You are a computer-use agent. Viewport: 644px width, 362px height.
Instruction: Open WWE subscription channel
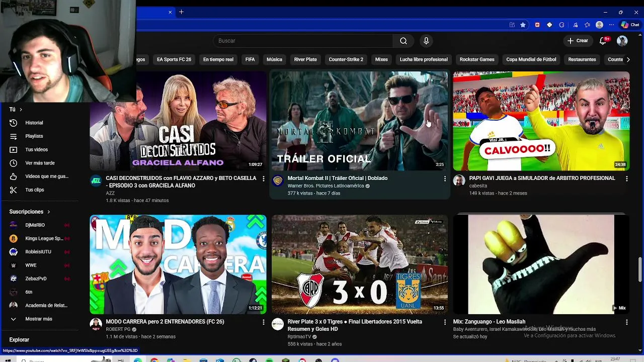click(x=31, y=265)
